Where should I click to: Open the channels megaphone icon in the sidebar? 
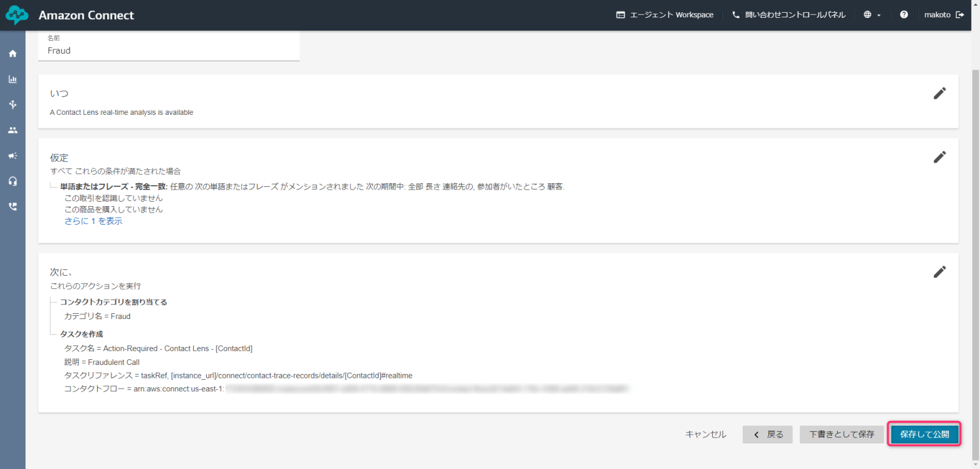point(12,155)
